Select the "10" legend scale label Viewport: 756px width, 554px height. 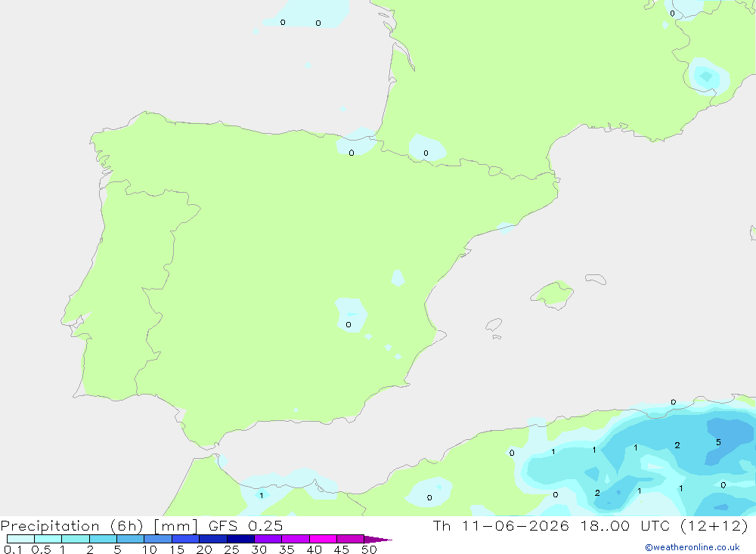point(149,549)
